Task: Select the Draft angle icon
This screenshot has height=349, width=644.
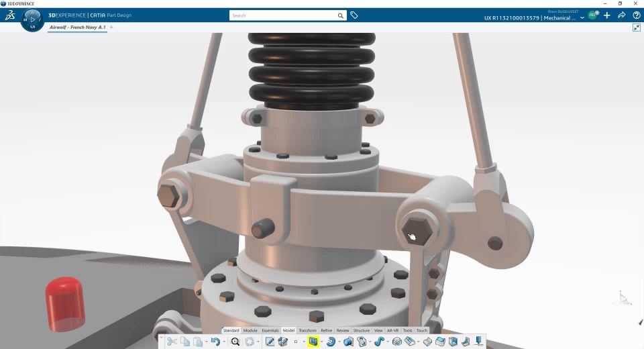Action: tap(466, 342)
